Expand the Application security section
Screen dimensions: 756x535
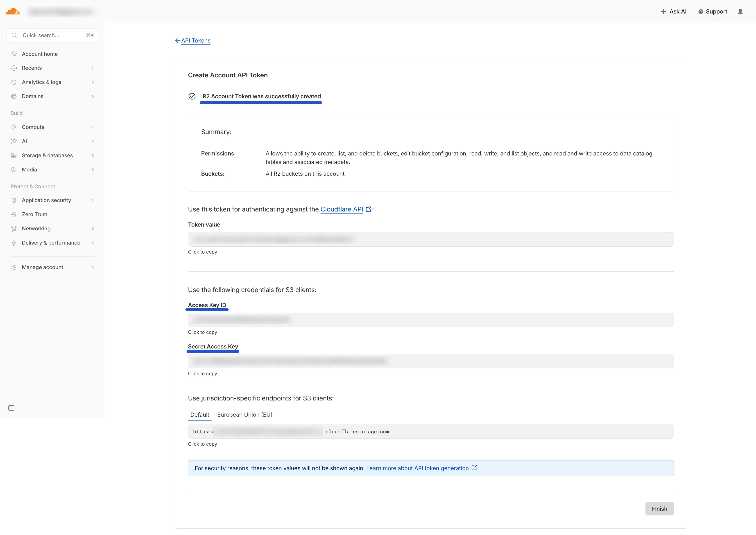coord(93,200)
